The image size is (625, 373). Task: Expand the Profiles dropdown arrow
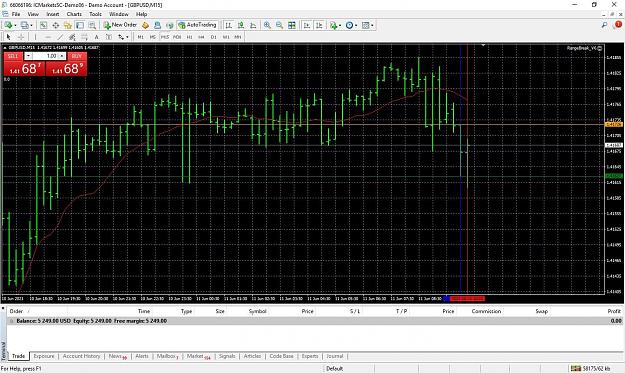click(31, 26)
